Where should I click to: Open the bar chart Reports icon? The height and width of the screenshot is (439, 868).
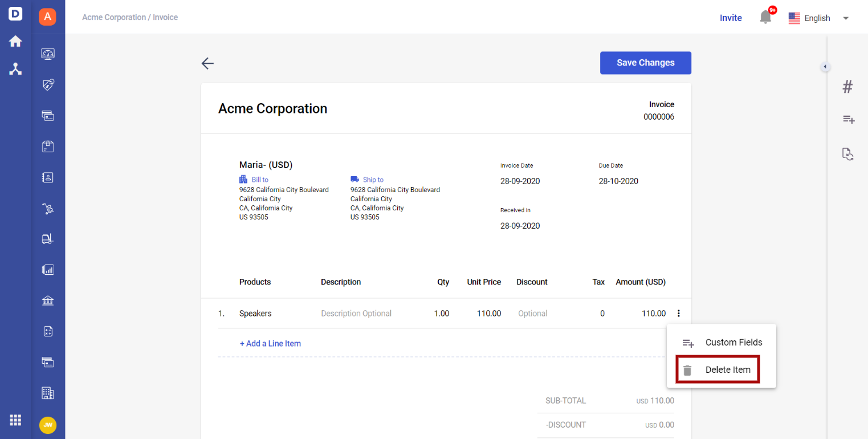48,270
